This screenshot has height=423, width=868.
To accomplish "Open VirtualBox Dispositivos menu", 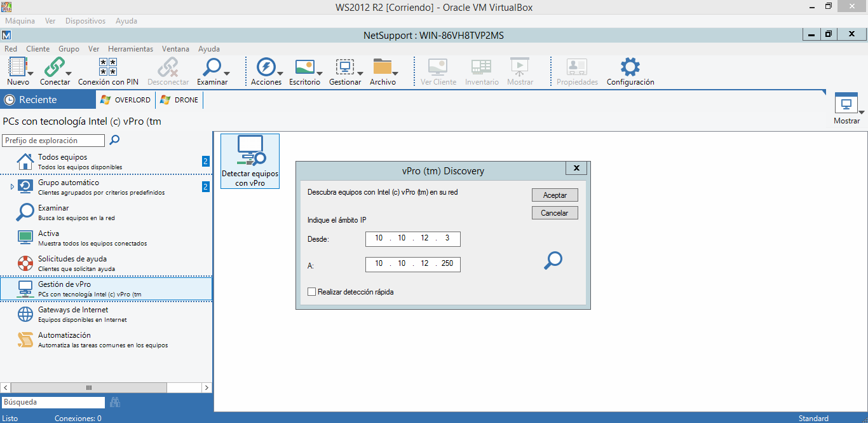I will pos(85,21).
